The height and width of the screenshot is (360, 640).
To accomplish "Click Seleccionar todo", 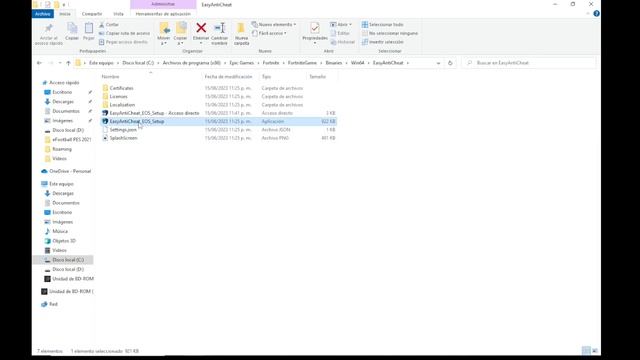I will pos(382,24).
